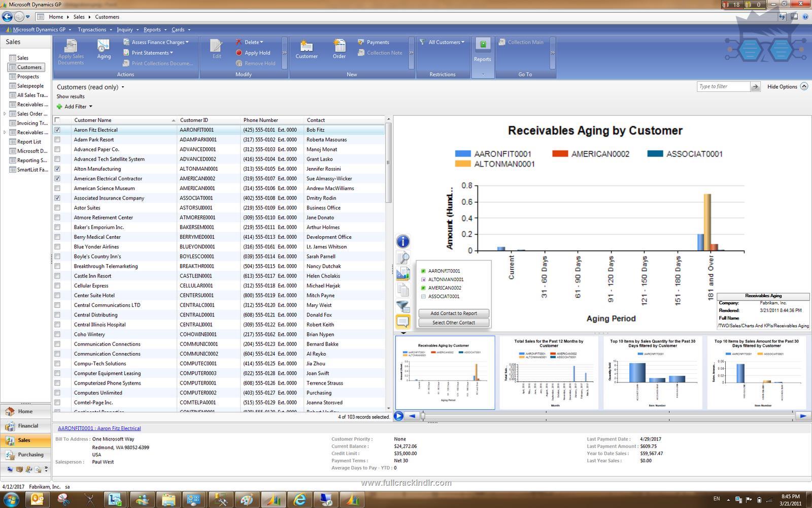The image size is (812, 508).
Task: Open AARONFIT0001 : Aaron Fitz Electrical link
Action: pos(99,428)
